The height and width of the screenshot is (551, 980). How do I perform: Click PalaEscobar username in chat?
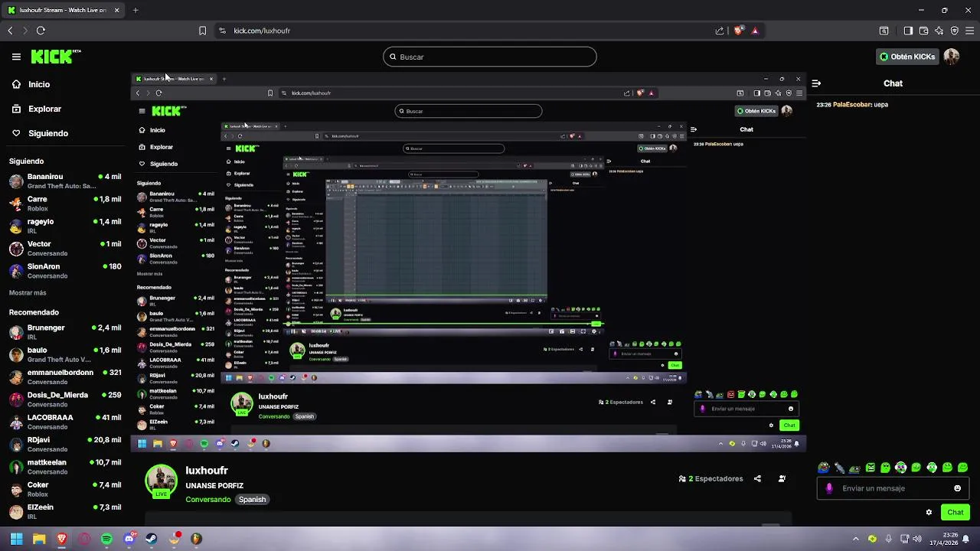pos(851,104)
